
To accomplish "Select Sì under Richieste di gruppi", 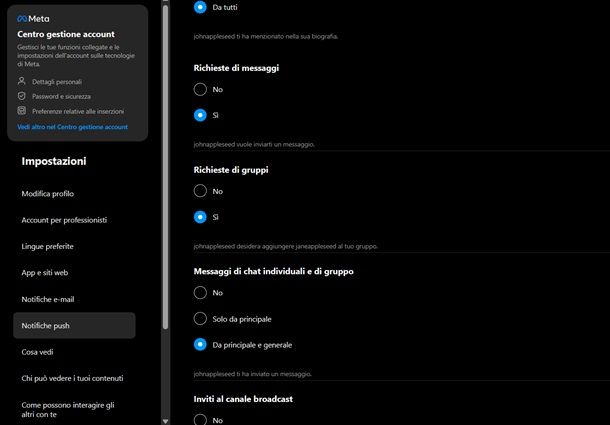I will [200, 217].
